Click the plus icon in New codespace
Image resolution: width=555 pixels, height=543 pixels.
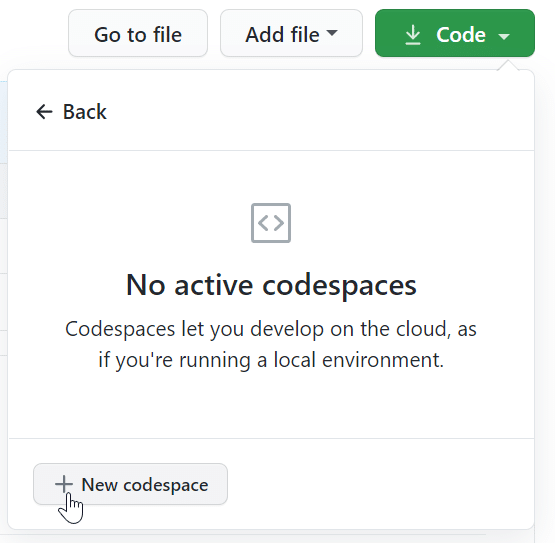coord(64,484)
